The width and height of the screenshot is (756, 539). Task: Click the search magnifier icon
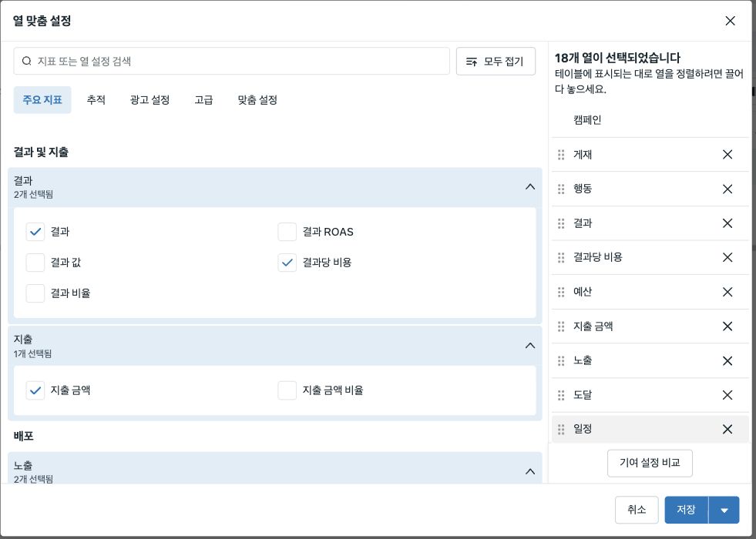[27, 61]
